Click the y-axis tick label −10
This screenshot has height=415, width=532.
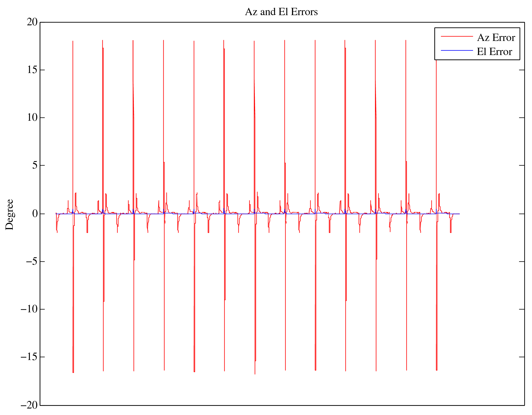click(x=29, y=309)
